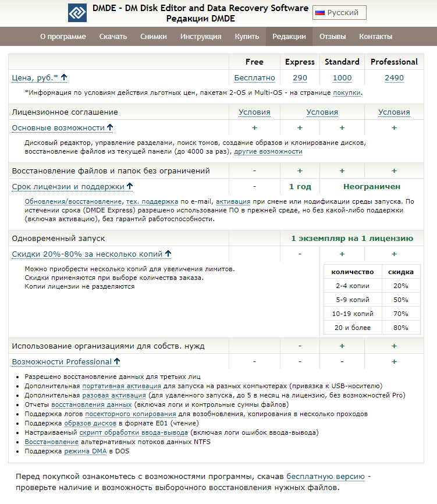
Task: Click the 80% discount value
Action: pyautogui.click(x=401, y=328)
